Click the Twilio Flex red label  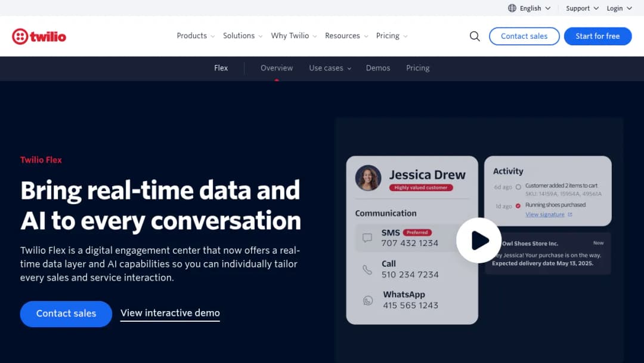tap(41, 160)
